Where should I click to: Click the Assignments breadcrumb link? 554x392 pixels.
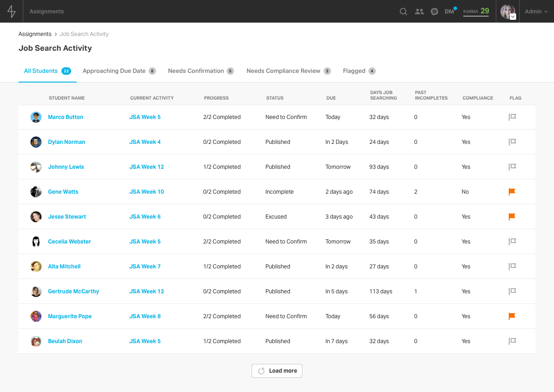pos(35,34)
